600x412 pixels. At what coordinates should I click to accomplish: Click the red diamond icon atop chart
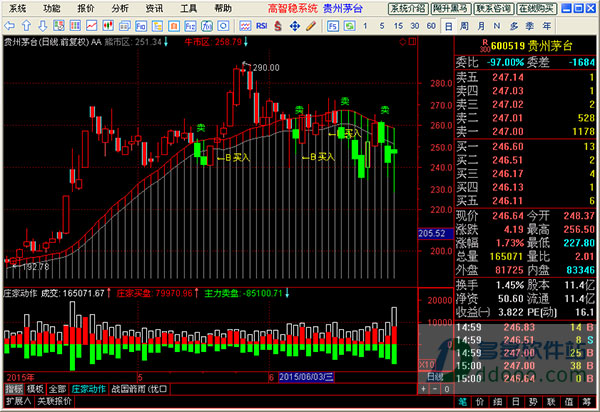pos(403,42)
